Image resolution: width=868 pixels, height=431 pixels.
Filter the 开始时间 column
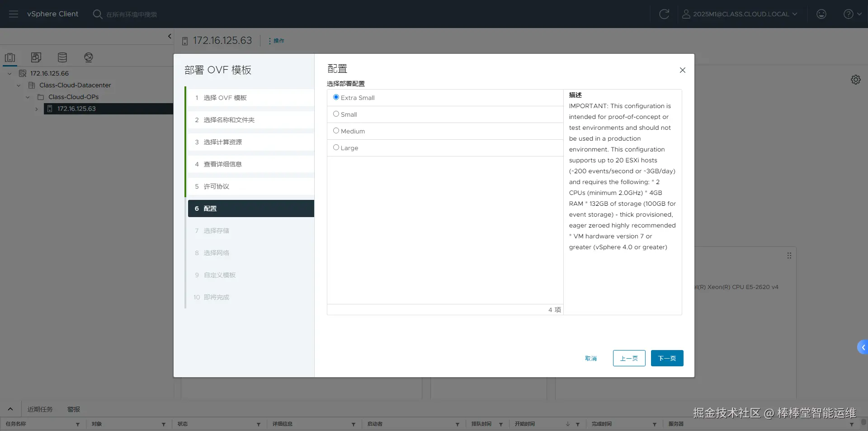point(578,424)
